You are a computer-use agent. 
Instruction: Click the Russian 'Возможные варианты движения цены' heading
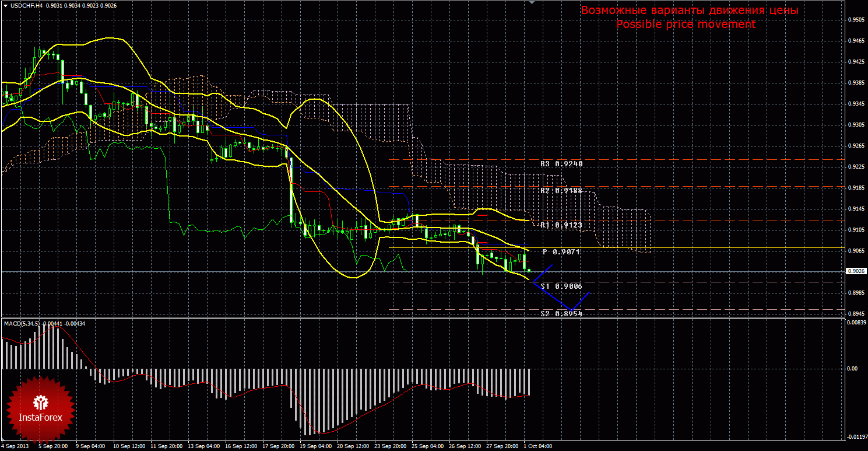pos(690,11)
